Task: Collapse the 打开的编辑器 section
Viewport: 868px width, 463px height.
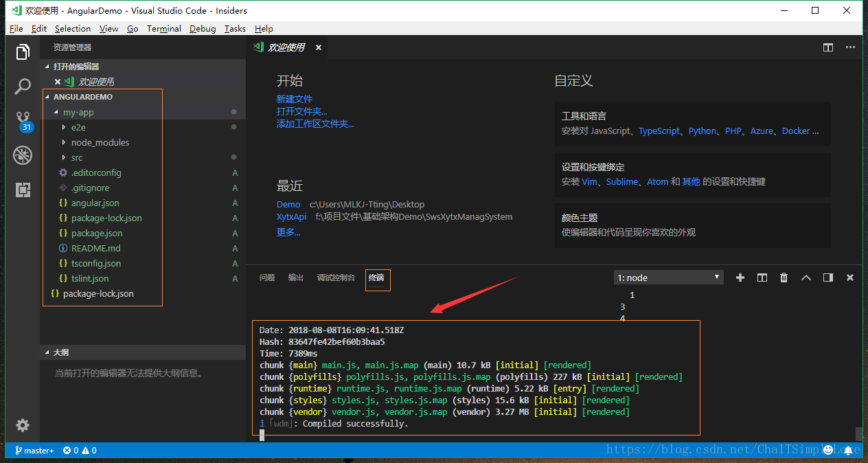Action: 143,67
